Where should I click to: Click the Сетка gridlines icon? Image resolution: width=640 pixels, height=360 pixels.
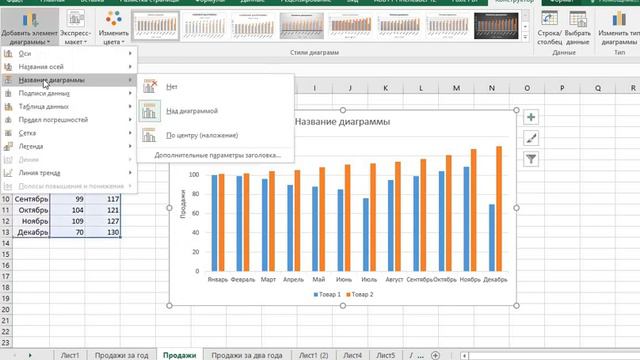[x=8, y=133]
